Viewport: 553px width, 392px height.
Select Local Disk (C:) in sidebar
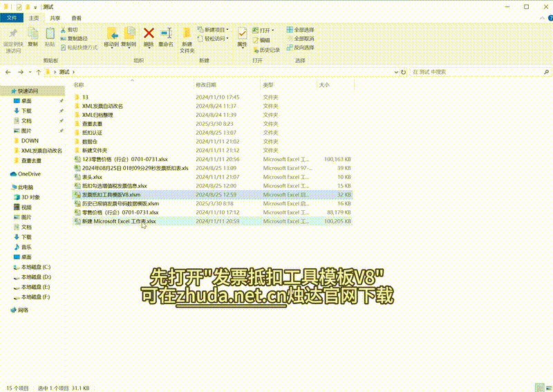36,267
